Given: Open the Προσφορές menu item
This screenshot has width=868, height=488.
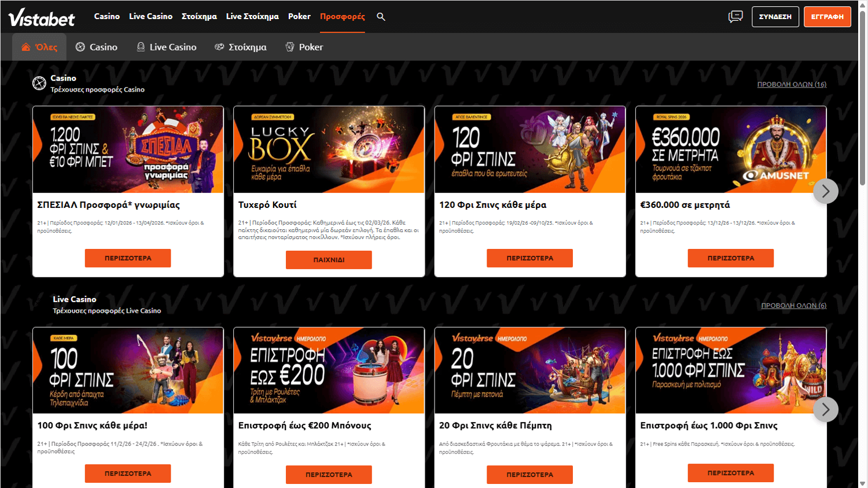Looking at the screenshot, I should 342,16.
